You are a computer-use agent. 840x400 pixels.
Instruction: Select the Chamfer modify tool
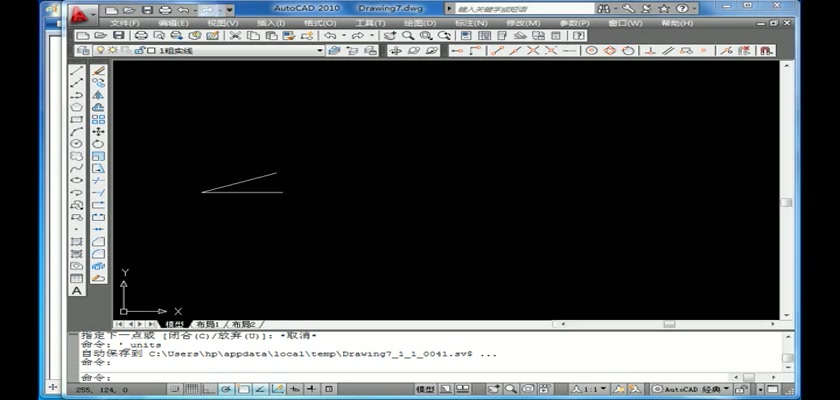tap(98, 241)
